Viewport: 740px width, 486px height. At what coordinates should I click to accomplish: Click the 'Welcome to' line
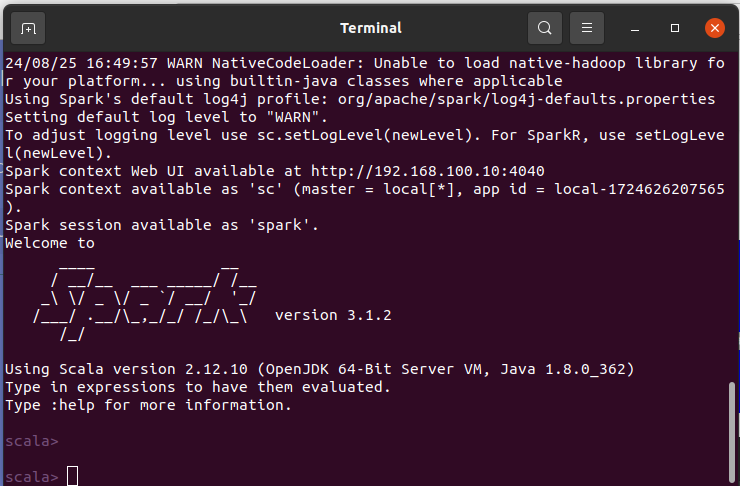pyautogui.click(x=50, y=243)
